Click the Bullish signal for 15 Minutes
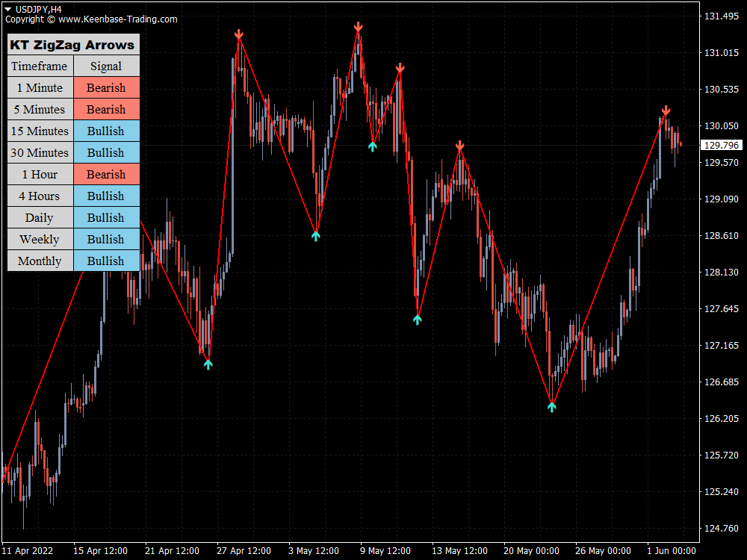Screen dimensions: 747x560 click(107, 131)
